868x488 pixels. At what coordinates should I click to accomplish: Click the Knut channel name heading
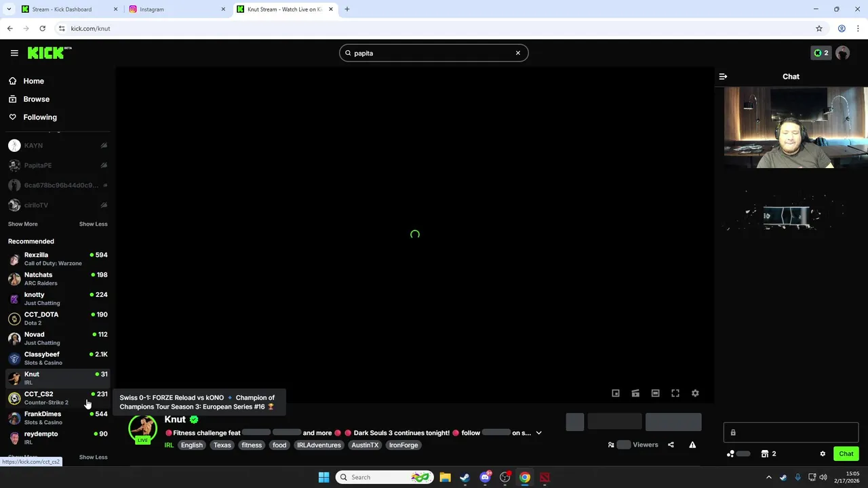175,420
